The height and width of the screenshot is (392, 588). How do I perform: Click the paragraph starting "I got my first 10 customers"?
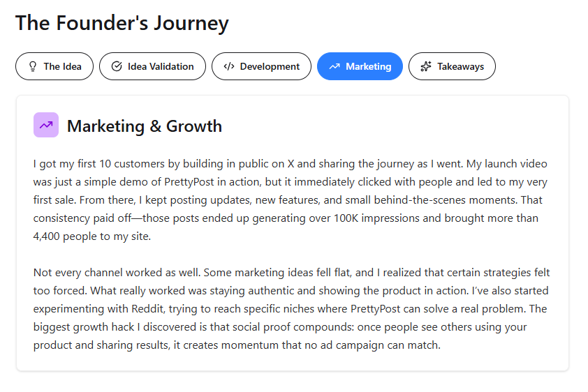click(x=291, y=200)
